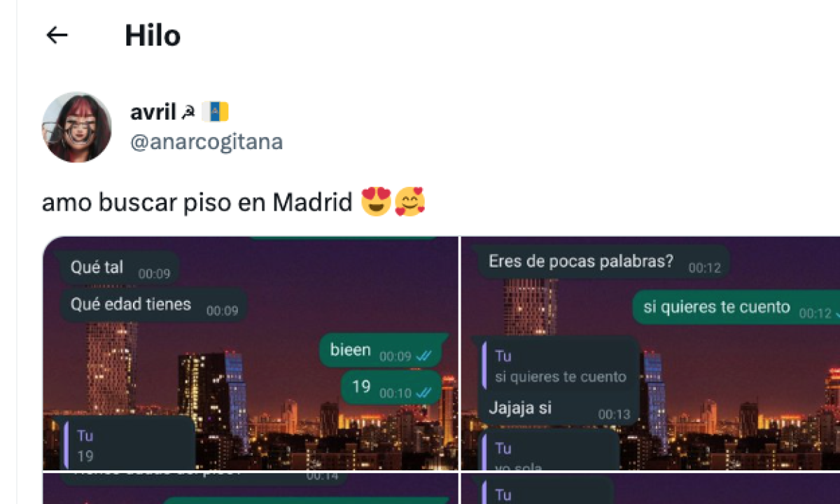The height and width of the screenshot is (504, 840).
Task: Open the bottom-right chat screenshot
Action: (650, 489)
